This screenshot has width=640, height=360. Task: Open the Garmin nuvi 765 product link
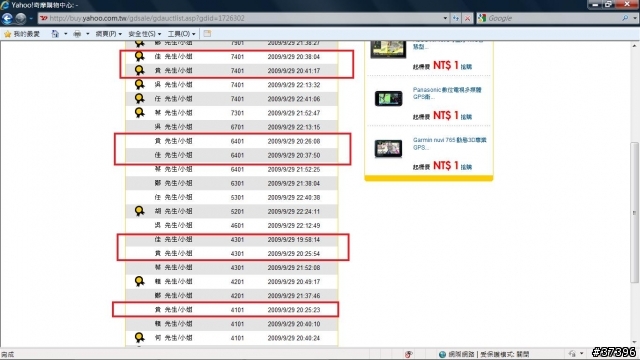tap(449, 143)
